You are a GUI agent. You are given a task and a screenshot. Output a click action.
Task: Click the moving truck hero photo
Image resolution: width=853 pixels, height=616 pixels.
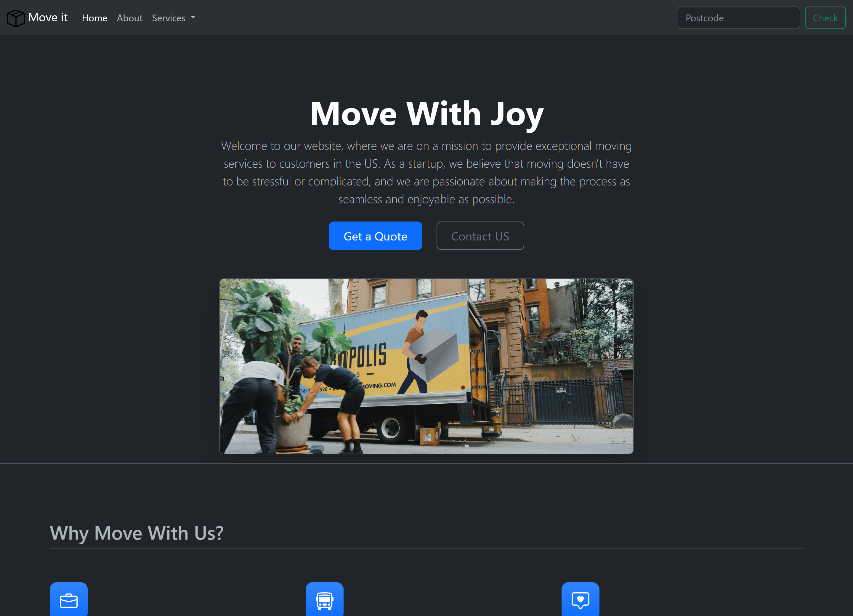(426, 365)
